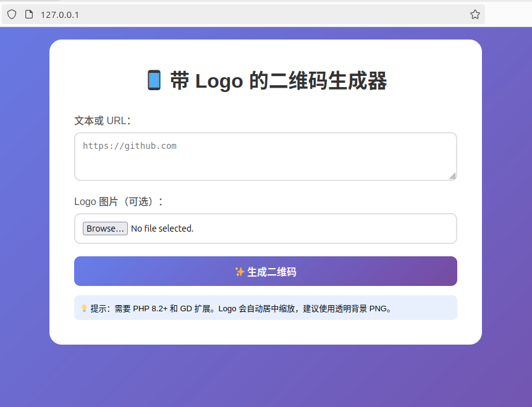This screenshot has height=407, width=532.
Task: Click the text or URL input box
Action: [x=265, y=156]
